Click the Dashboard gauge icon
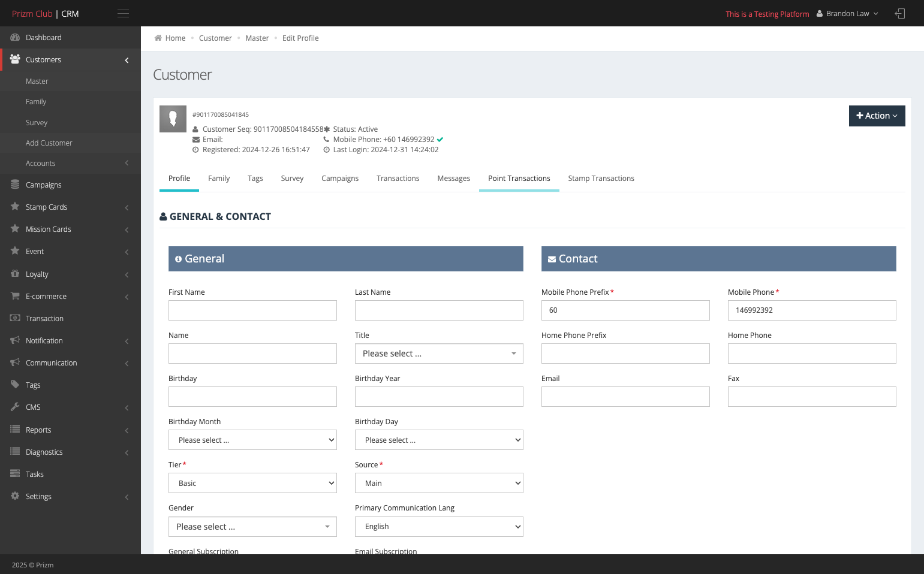 (15, 37)
